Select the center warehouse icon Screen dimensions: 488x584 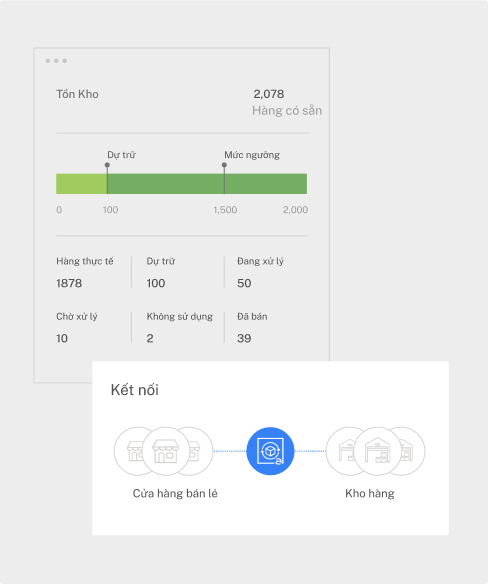click(x=377, y=451)
